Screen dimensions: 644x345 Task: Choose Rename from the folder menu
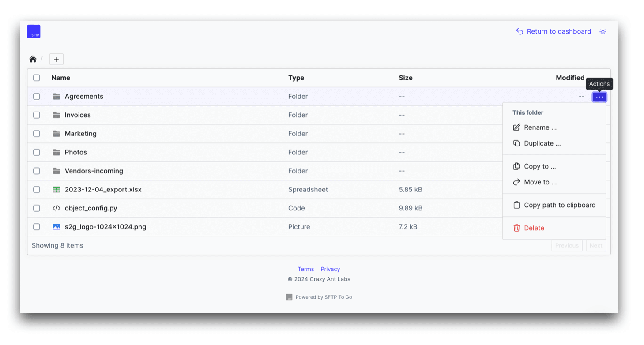click(x=540, y=127)
